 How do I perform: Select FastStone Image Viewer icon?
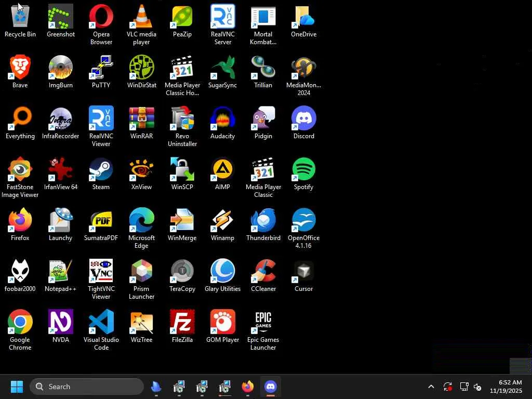coord(20,169)
